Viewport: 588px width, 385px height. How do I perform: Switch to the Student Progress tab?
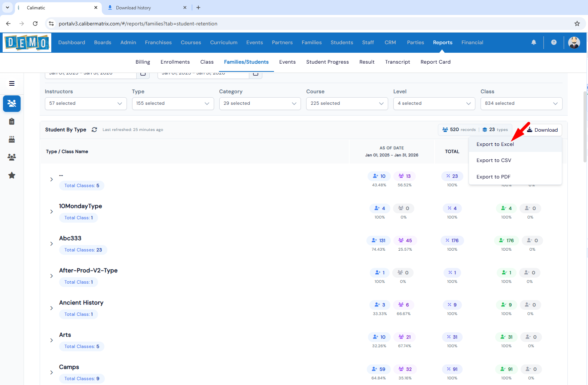point(327,62)
